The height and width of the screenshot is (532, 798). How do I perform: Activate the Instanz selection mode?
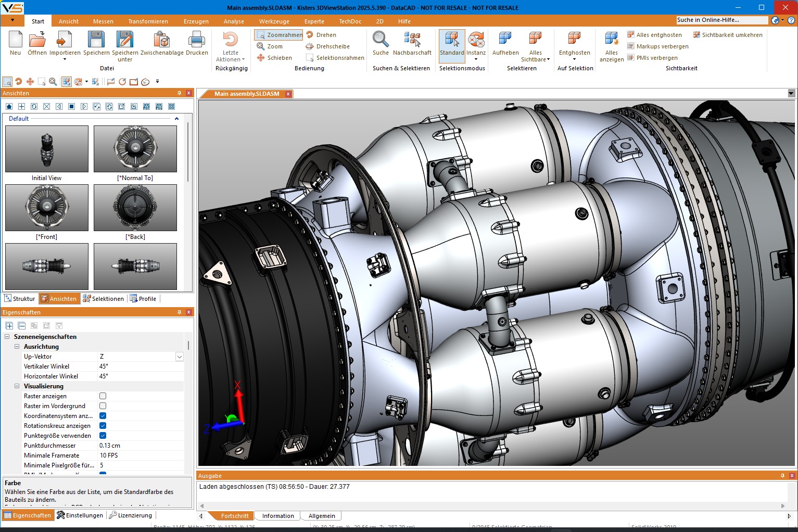tap(476, 41)
